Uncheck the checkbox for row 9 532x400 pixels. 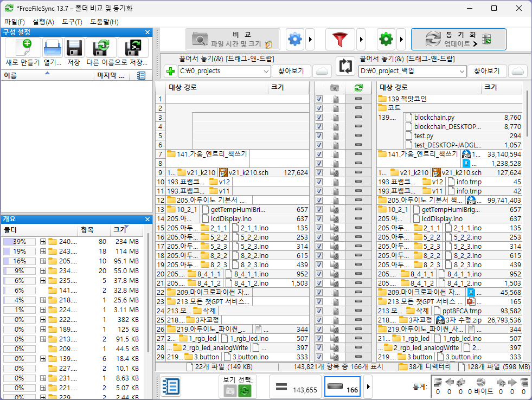pyautogui.click(x=319, y=172)
